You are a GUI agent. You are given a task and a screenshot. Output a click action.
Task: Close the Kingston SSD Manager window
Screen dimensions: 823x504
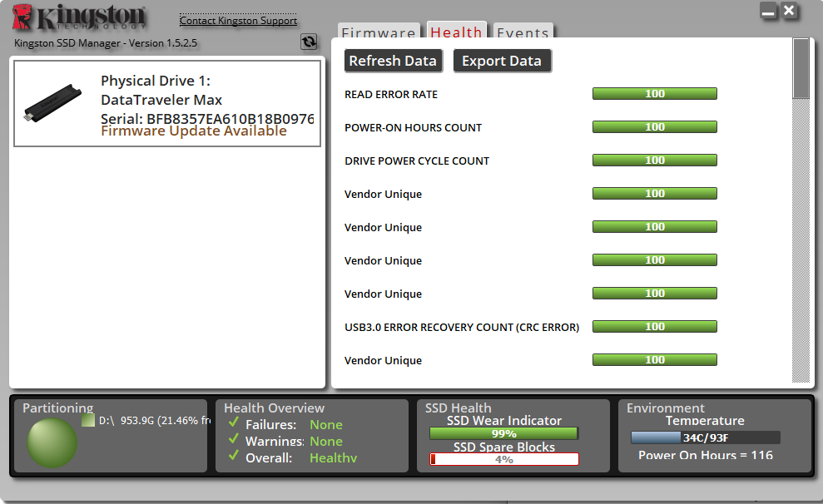pyautogui.click(x=790, y=11)
